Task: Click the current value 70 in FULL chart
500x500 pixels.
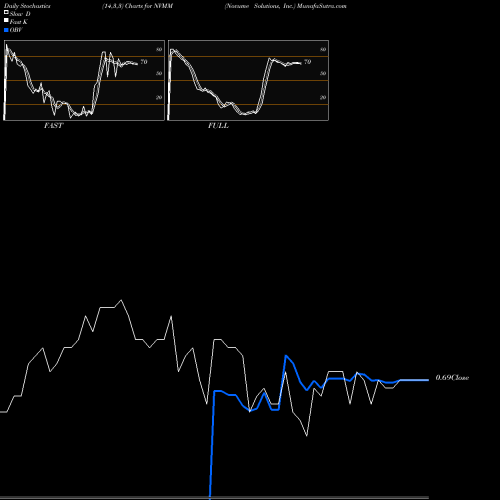Action: coord(307,62)
